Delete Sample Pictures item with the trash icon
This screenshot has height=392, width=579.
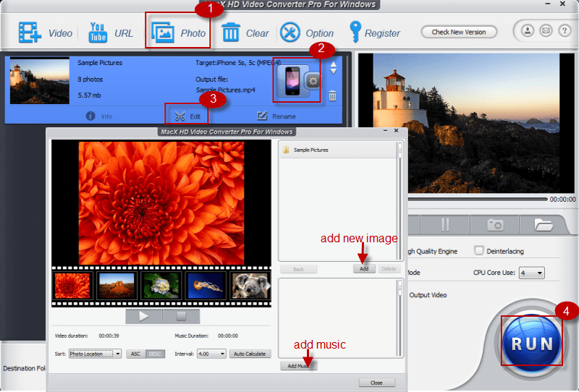(332, 96)
